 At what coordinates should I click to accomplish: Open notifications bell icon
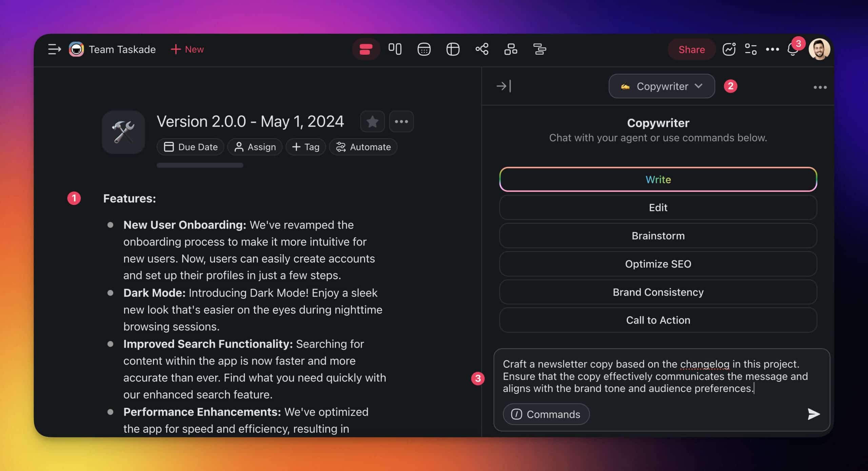coord(792,50)
